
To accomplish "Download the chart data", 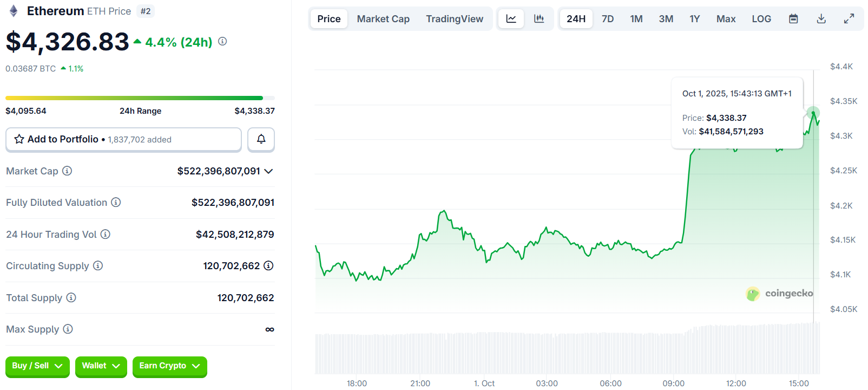I will tap(821, 19).
